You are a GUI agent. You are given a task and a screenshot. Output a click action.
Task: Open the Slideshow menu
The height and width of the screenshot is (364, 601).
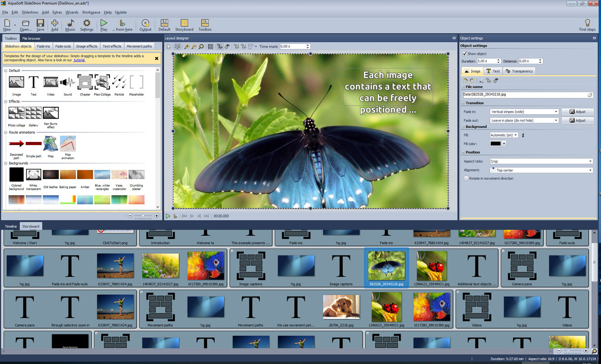click(30, 12)
